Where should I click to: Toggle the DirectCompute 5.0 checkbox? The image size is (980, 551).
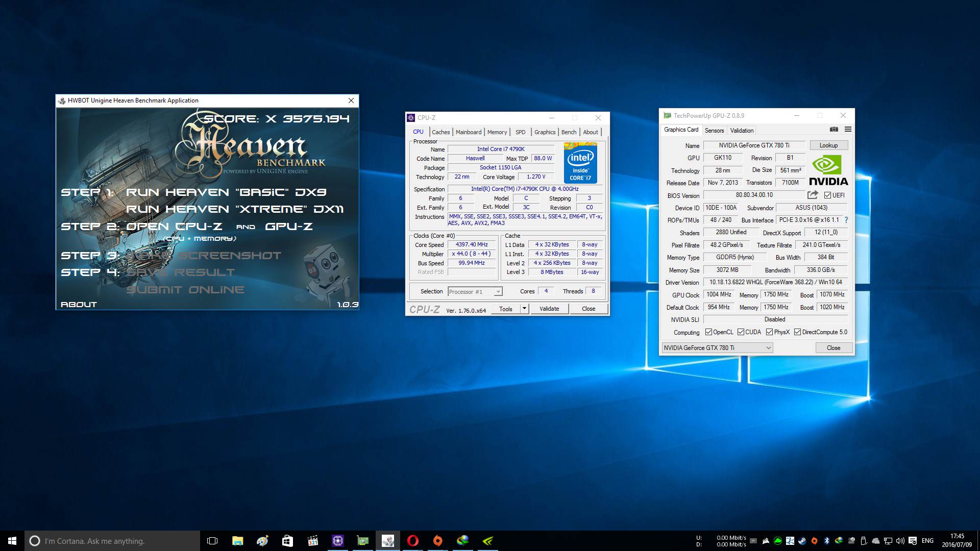coord(797,332)
